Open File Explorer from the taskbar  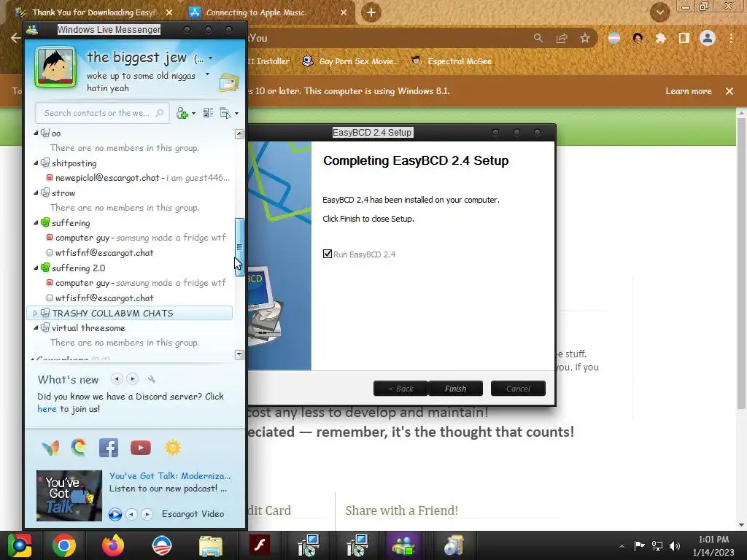pyautogui.click(x=211, y=545)
